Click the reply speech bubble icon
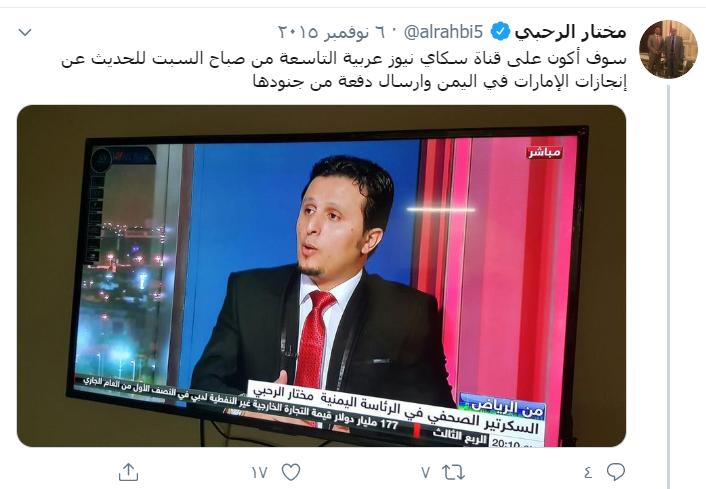The height and width of the screenshot is (489, 706). pyautogui.click(x=615, y=472)
